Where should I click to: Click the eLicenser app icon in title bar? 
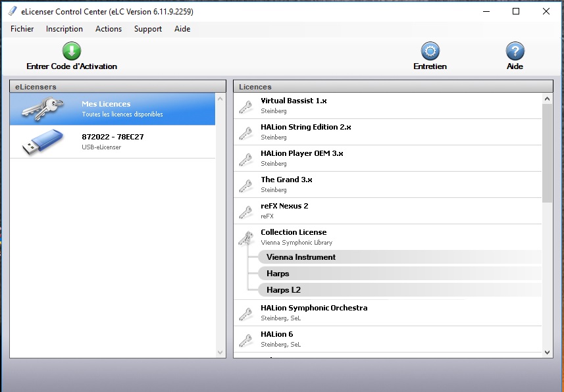pyautogui.click(x=12, y=11)
